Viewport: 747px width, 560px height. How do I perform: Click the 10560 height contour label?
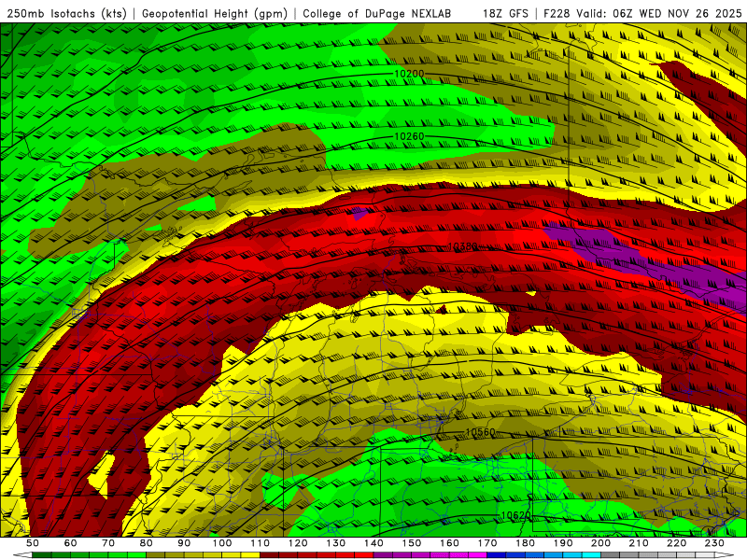(x=480, y=432)
